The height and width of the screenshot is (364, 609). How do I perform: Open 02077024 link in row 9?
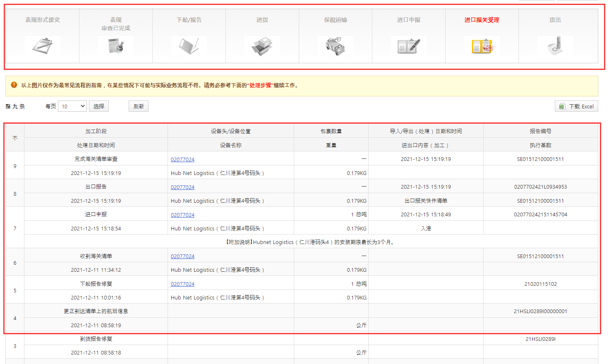[x=182, y=160]
